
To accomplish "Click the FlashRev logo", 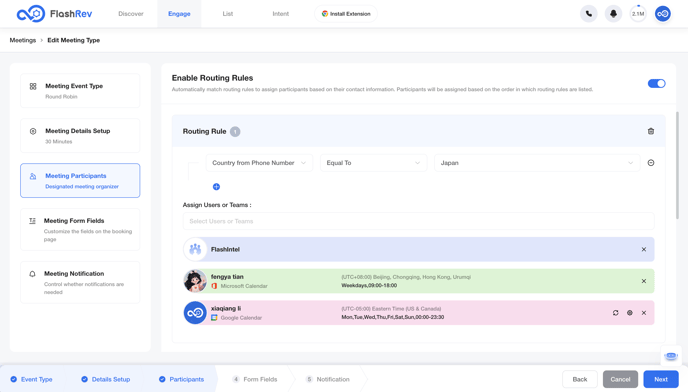I will coord(54,14).
